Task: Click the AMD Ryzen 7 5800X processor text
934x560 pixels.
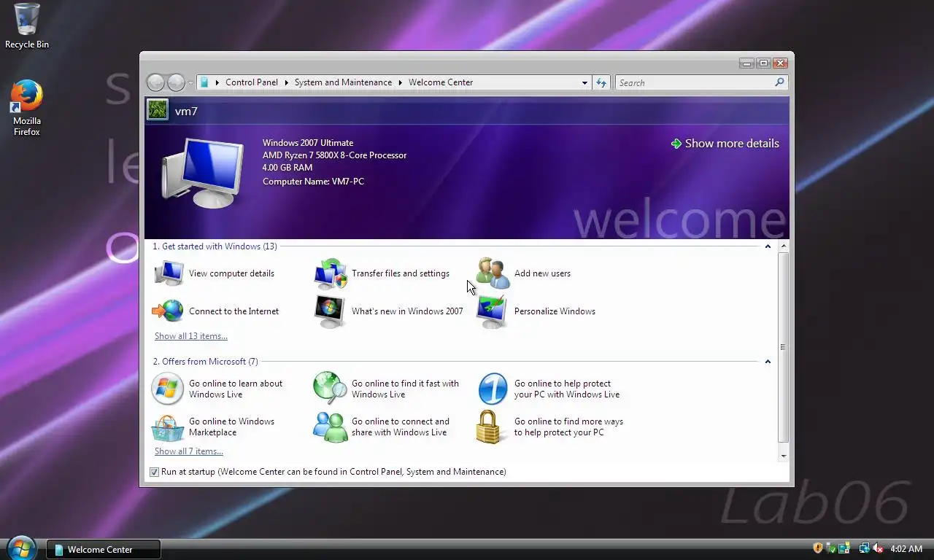Action: [x=334, y=155]
